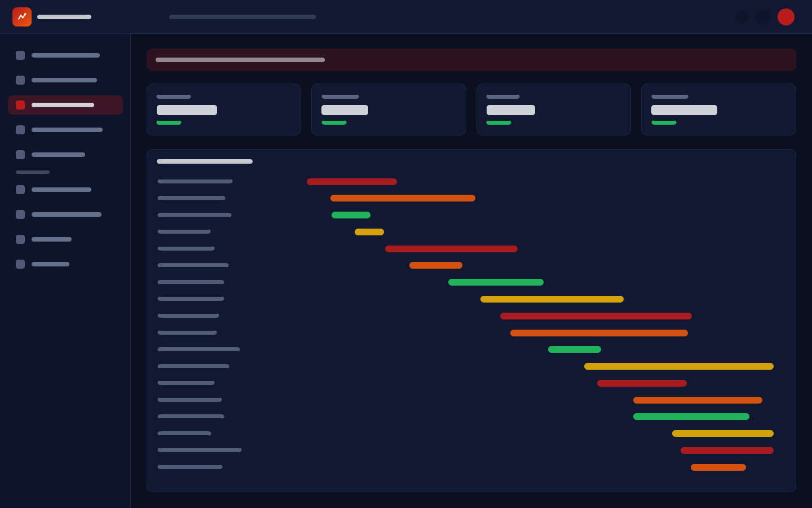Click the header search placeholder bar
The width and height of the screenshot is (812, 508).
pos(242,17)
